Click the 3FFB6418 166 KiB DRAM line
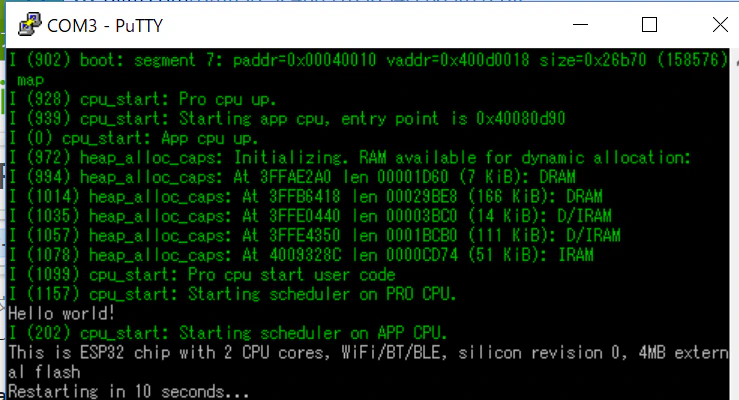Screen dimensions: 739x400 click(305, 196)
